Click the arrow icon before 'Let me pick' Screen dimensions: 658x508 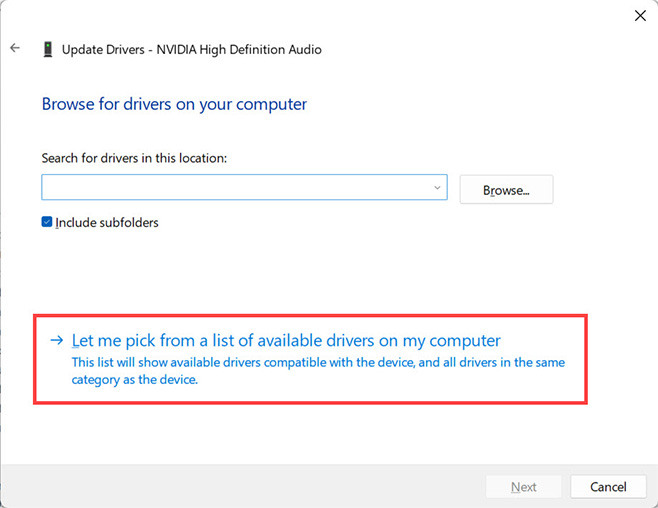(59, 341)
